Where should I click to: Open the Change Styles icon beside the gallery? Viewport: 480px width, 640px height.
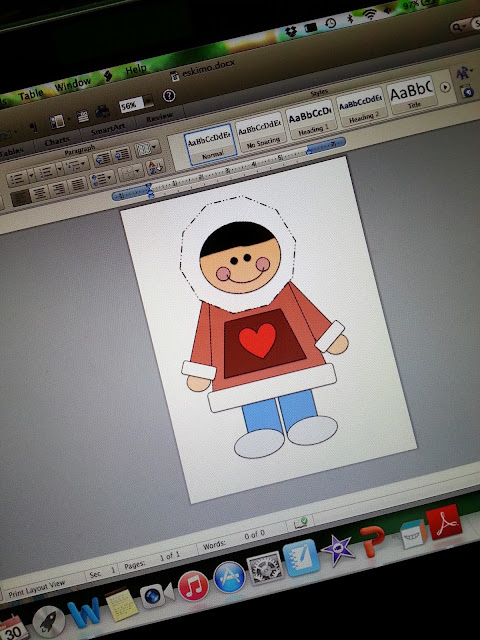463,74
